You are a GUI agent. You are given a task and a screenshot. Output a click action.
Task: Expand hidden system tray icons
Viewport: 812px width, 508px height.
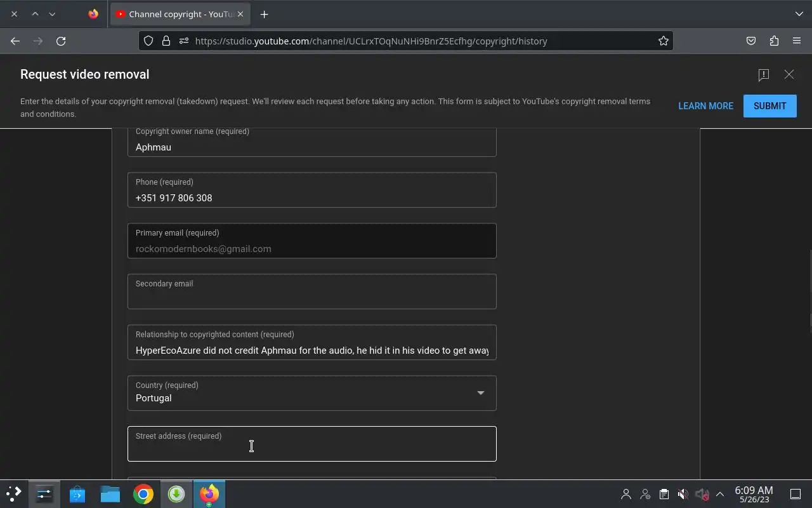pos(720,494)
